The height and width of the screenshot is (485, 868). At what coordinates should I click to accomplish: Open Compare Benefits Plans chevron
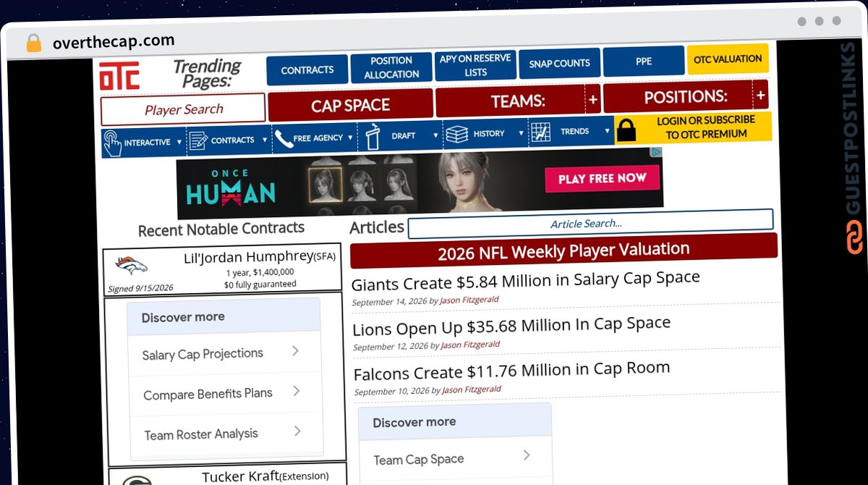297,391
